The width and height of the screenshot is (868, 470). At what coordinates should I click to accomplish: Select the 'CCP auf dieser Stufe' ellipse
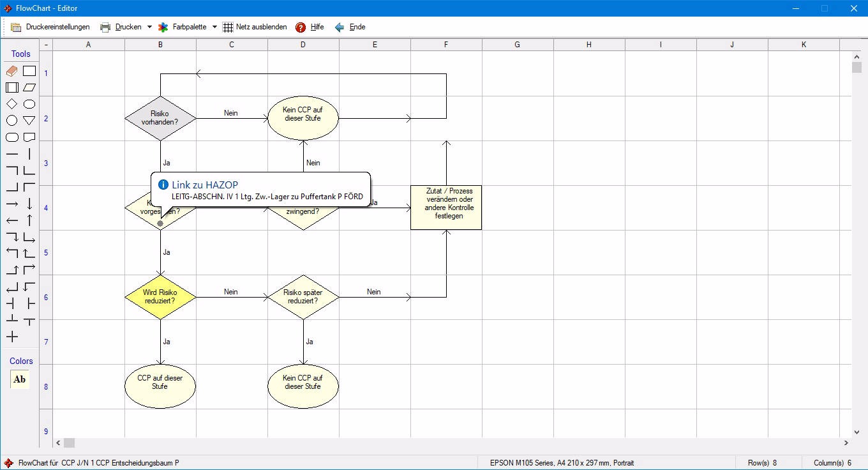click(160, 386)
